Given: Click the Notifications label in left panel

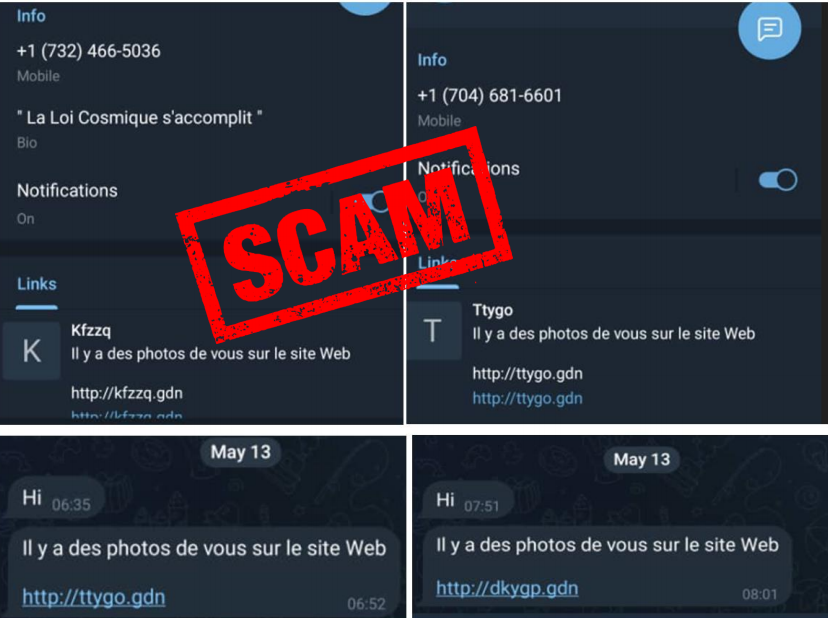Looking at the screenshot, I should 67,191.
